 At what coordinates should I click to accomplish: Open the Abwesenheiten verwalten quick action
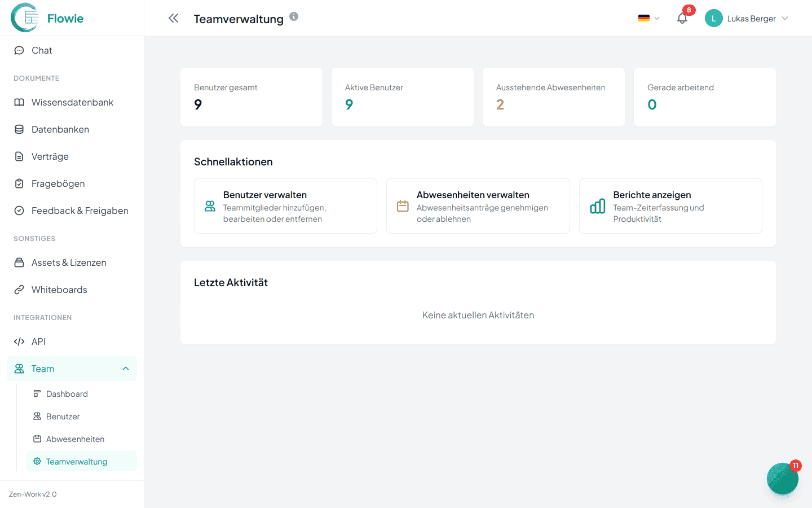(478, 206)
